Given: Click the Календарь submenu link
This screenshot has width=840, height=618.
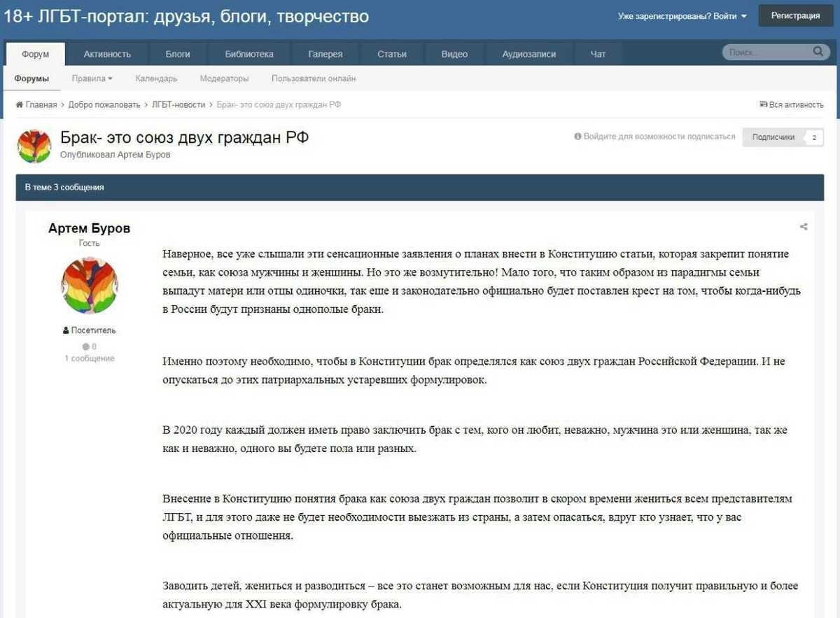Looking at the screenshot, I should tap(156, 79).
